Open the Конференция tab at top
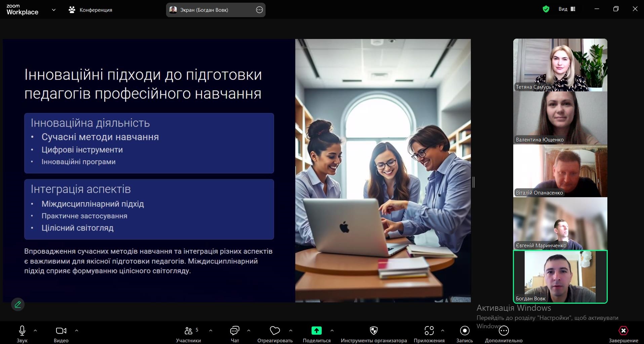Screen dimensions: 644x344 click(90, 10)
